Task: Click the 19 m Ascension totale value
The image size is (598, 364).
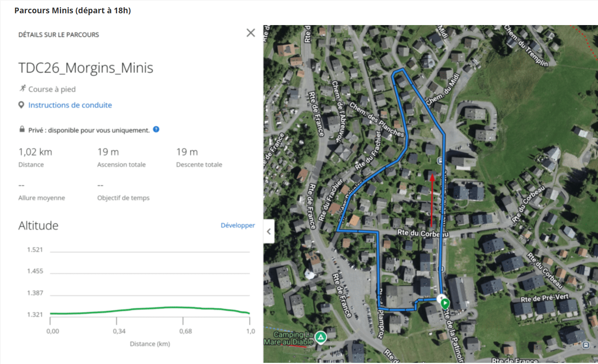Action: pos(108,152)
